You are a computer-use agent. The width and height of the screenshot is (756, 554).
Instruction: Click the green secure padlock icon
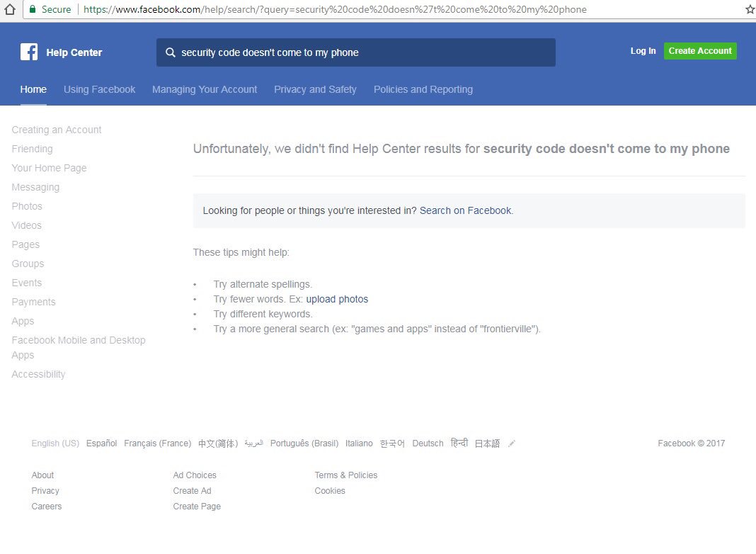(33, 9)
